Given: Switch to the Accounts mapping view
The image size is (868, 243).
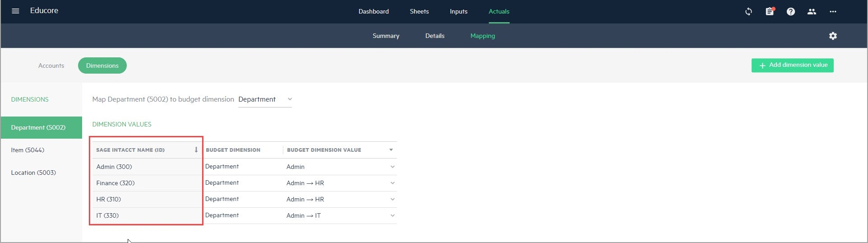Looking at the screenshot, I should tap(51, 65).
